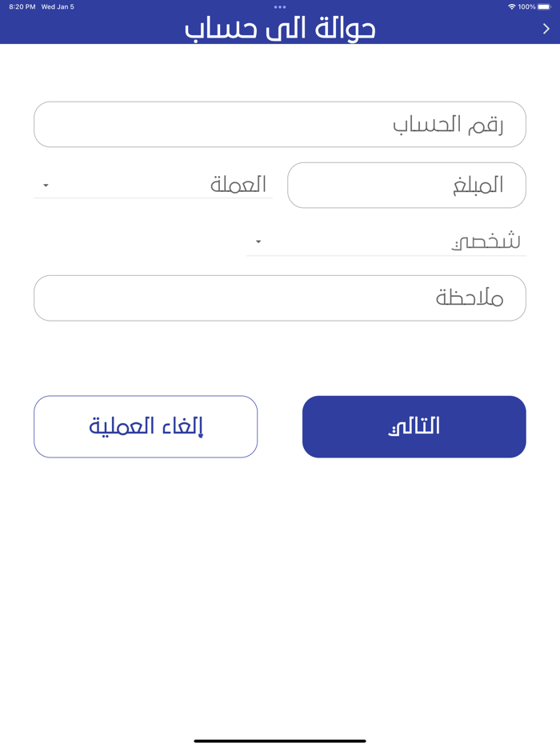Expand the شخصي transfer type dropdown

384,240
